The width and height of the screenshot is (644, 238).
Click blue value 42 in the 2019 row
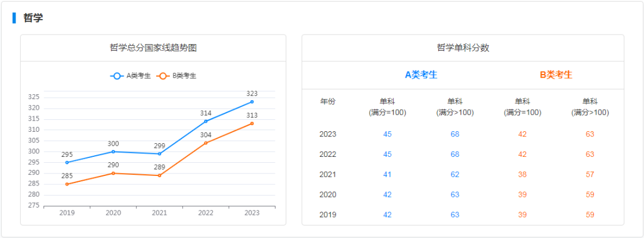(x=388, y=215)
